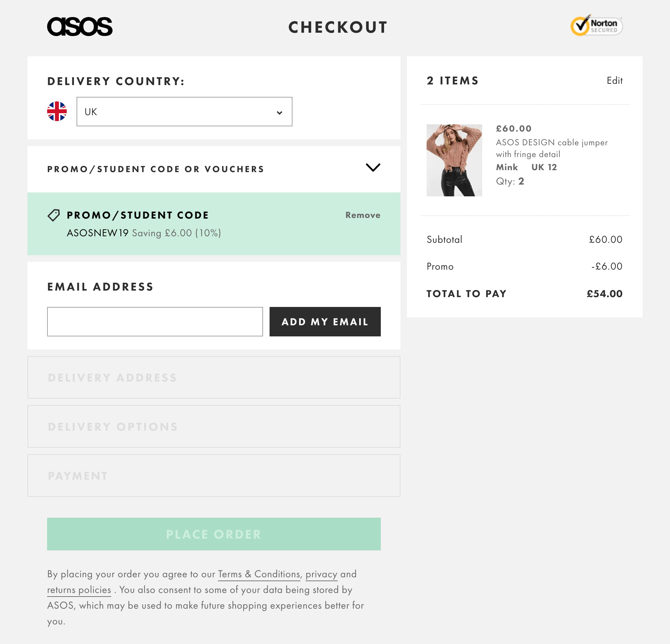Click inside the email address input field

[154, 321]
